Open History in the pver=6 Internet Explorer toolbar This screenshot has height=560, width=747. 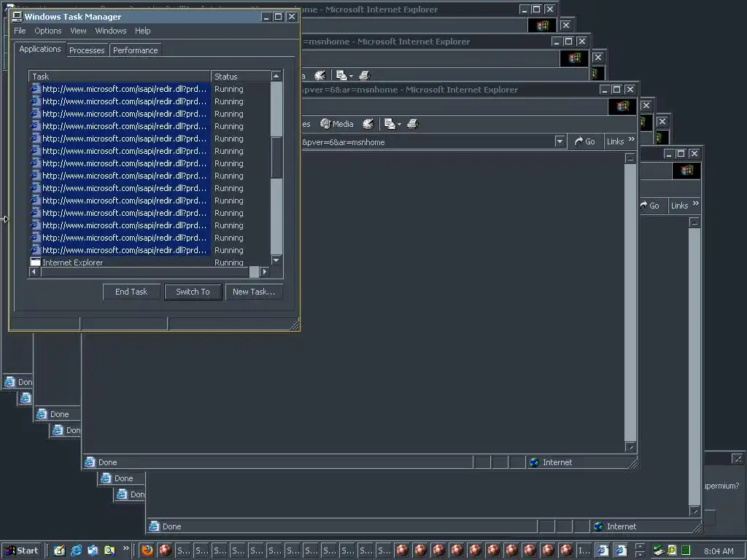click(x=368, y=124)
